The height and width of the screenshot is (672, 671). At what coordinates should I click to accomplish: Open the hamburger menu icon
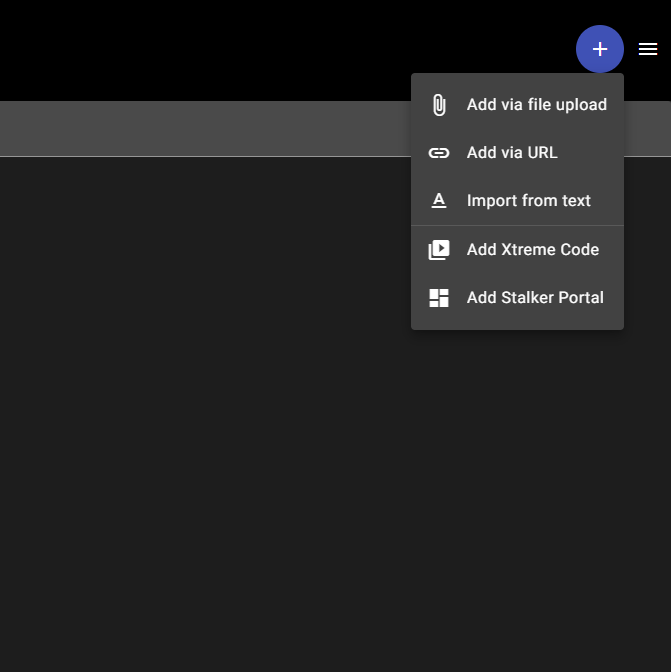[648, 49]
